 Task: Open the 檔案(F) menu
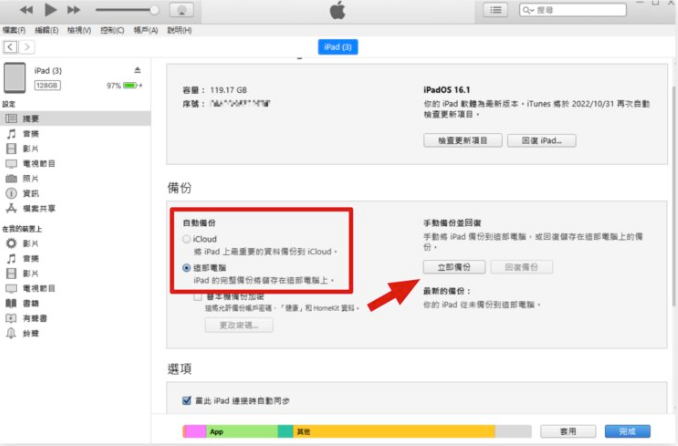click(14, 30)
